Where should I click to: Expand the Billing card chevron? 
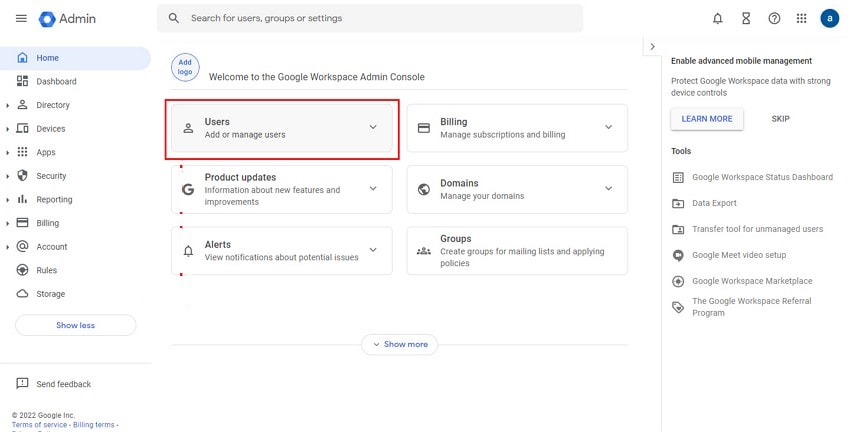[608, 128]
